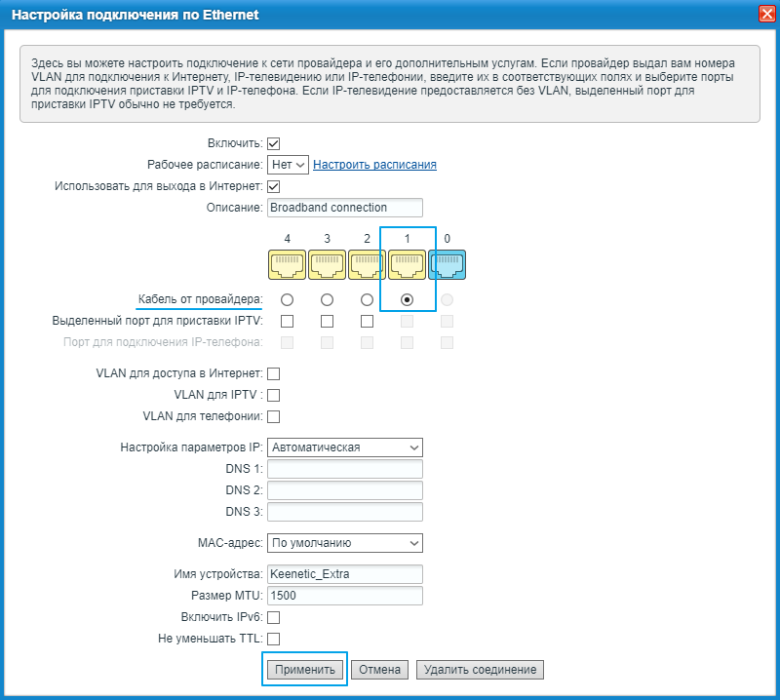Open the Рабочее расписание dropdown
This screenshot has width=780, height=700.
coord(289,165)
